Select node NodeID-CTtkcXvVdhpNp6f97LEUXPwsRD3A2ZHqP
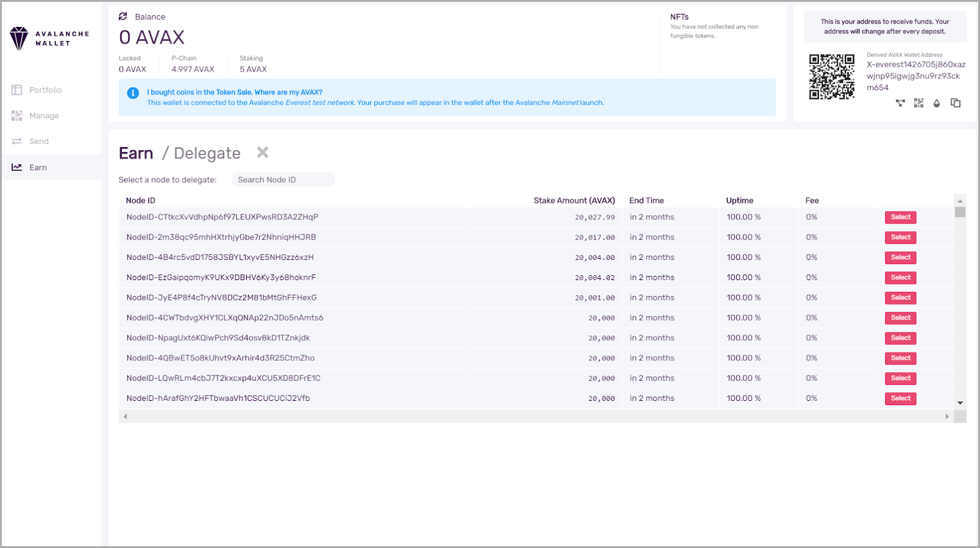The image size is (980, 548). [x=900, y=217]
